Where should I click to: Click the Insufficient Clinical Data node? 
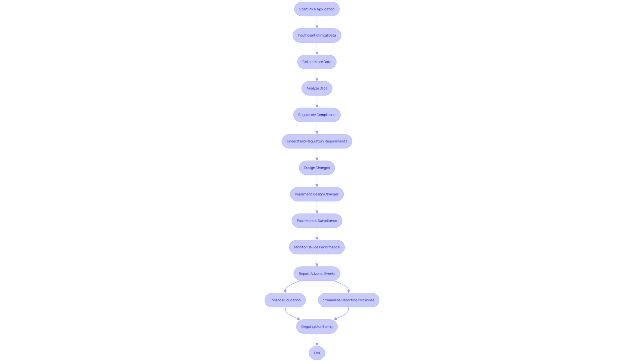point(317,35)
